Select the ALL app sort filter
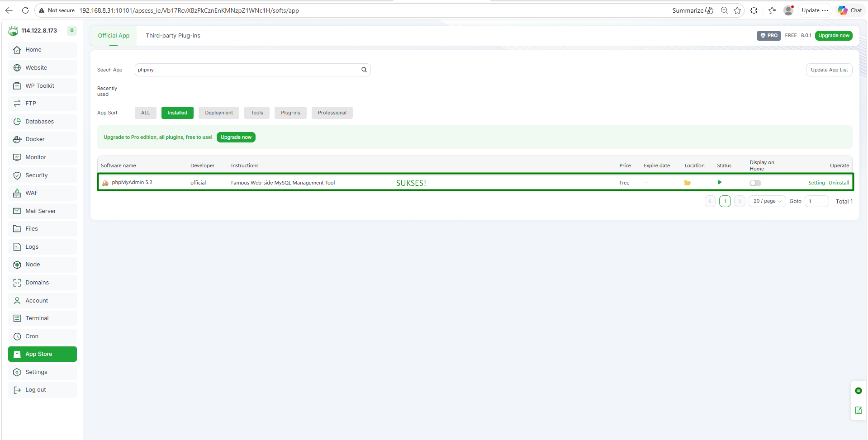Viewport: 868px width, 440px height. (x=145, y=113)
